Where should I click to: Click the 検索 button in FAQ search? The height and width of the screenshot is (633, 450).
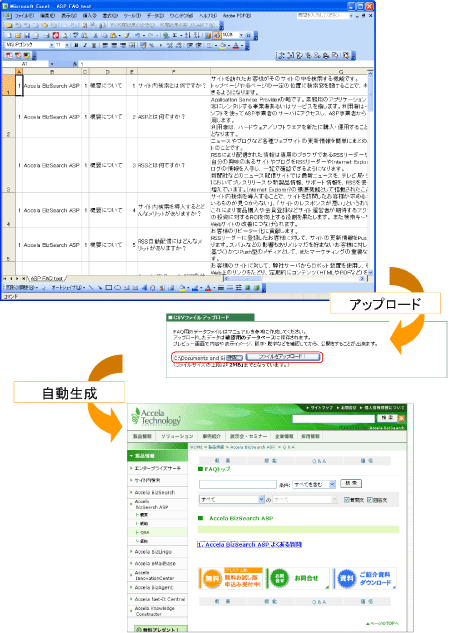point(351,483)
